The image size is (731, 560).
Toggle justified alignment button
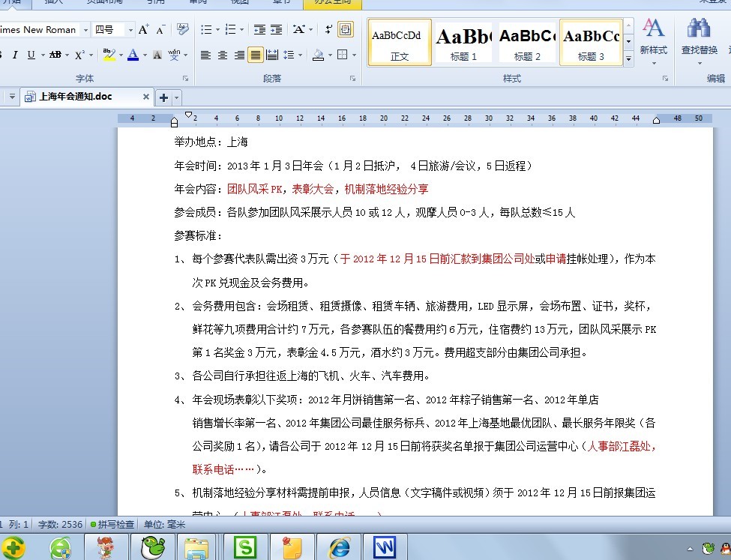tap(256, 55)
